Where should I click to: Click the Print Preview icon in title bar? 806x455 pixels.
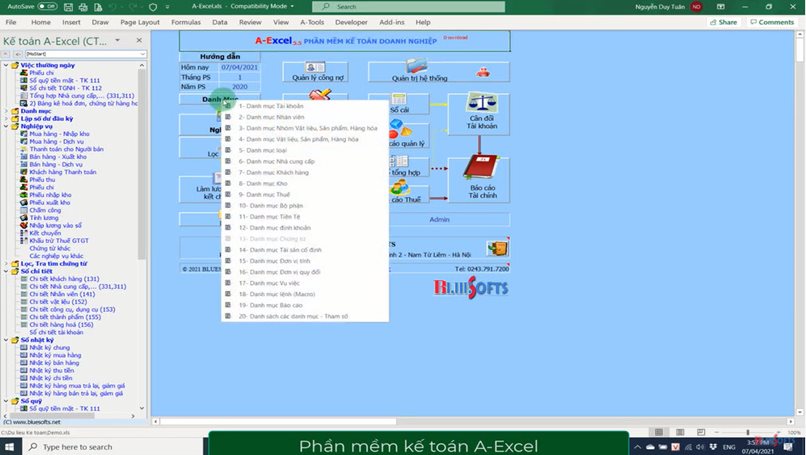pos(98,7)
